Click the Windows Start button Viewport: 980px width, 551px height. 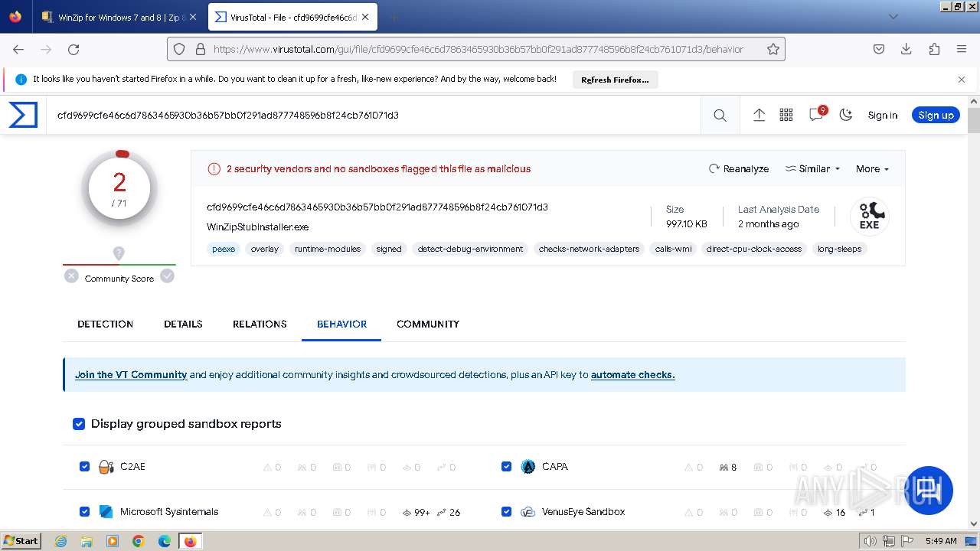tap(21, 540)
